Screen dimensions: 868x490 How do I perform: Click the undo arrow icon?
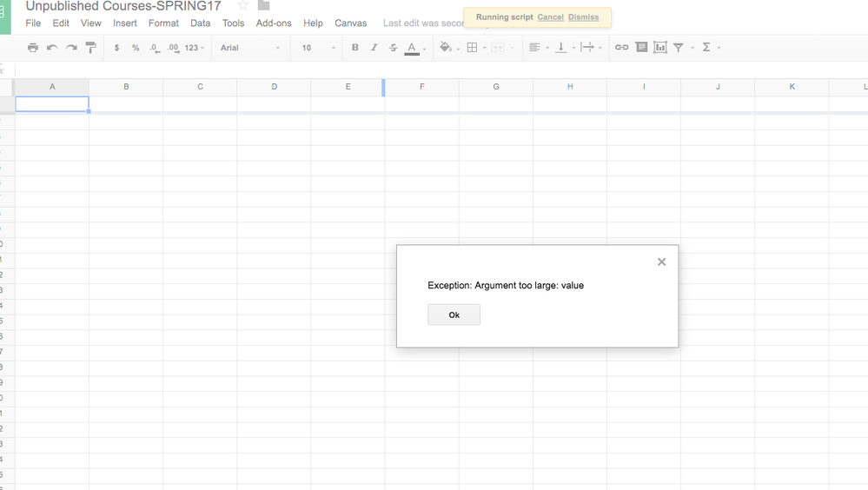point(52,48)
